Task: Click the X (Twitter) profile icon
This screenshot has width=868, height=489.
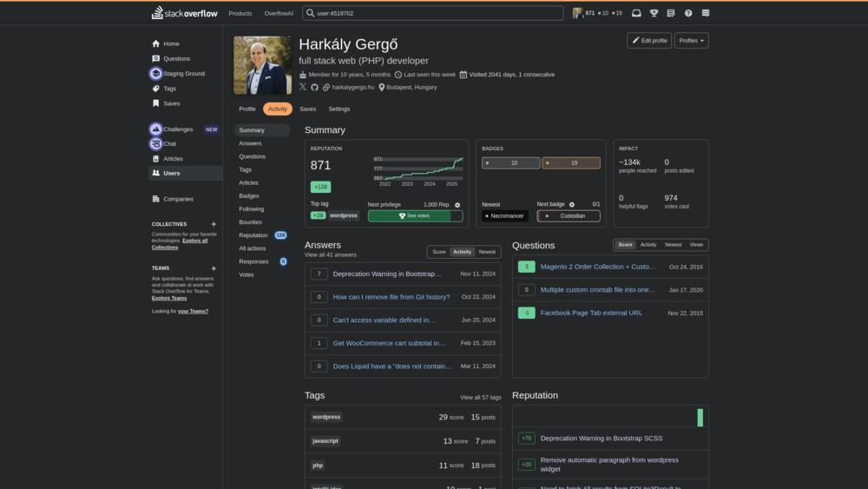Action: point(303,88)
